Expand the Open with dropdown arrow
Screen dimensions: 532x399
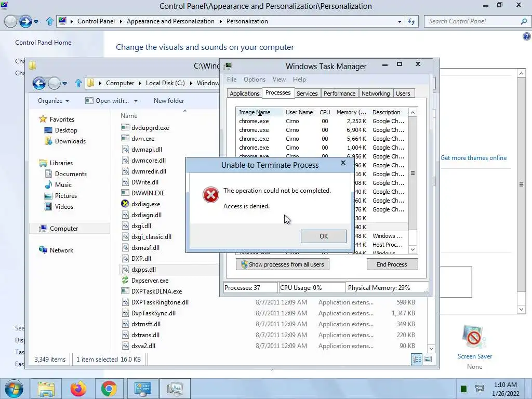[136, 101]
